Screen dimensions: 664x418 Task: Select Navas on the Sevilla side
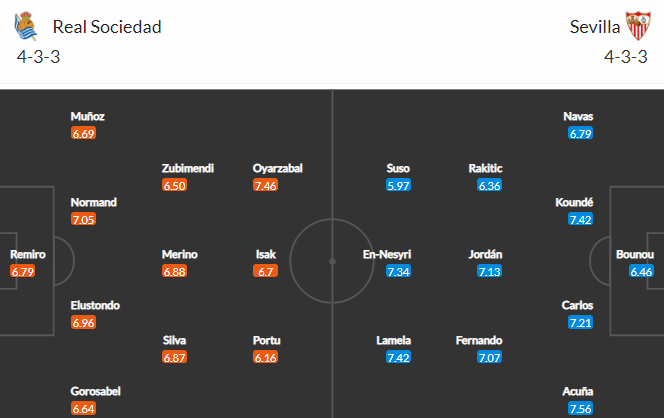[579, 117]
